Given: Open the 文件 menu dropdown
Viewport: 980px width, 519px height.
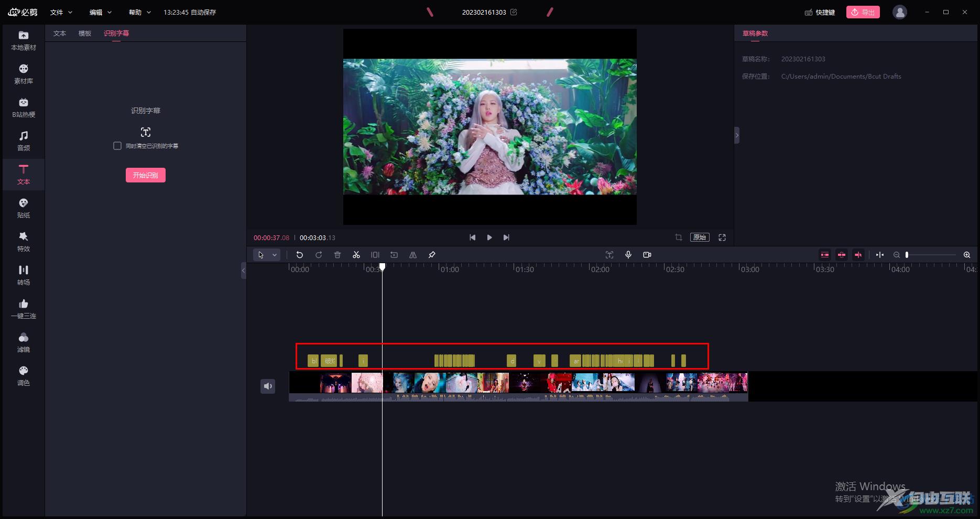Looking at the screenshot, I should coord(61,12).
